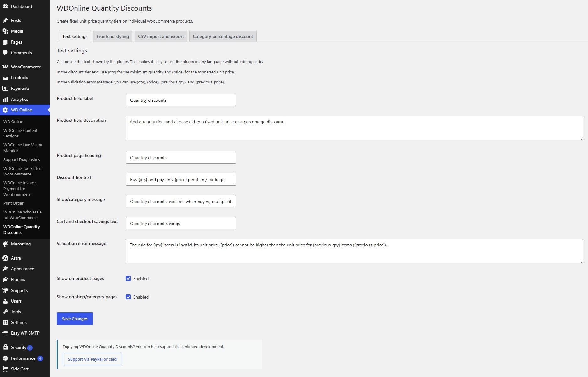
Task: Click the Snippets scissors icon
Action: [5, 290]
